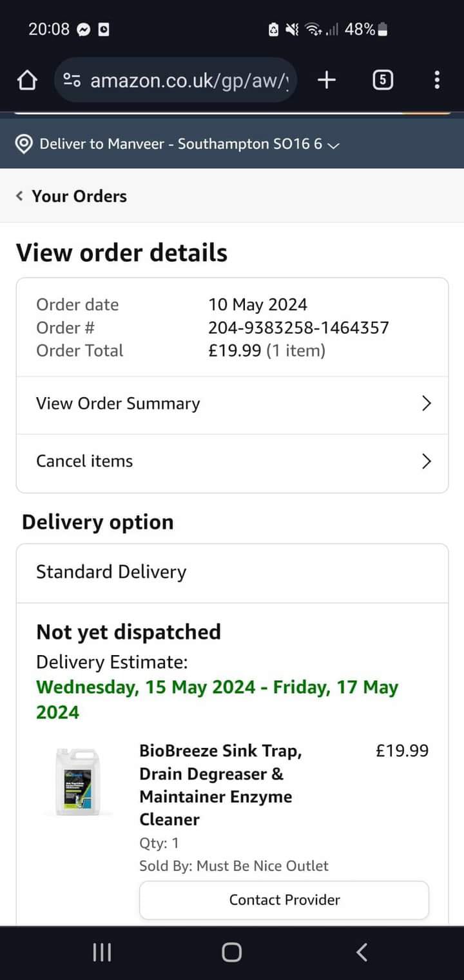Screen dimensions: 464x980
Task: Tap the BioBreeze product thumbnail image
Action: pyautogui.click(x=78, y=781)
